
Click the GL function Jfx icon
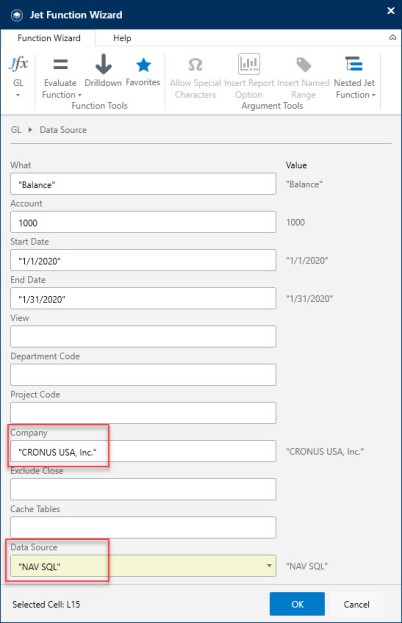[18, 64]
